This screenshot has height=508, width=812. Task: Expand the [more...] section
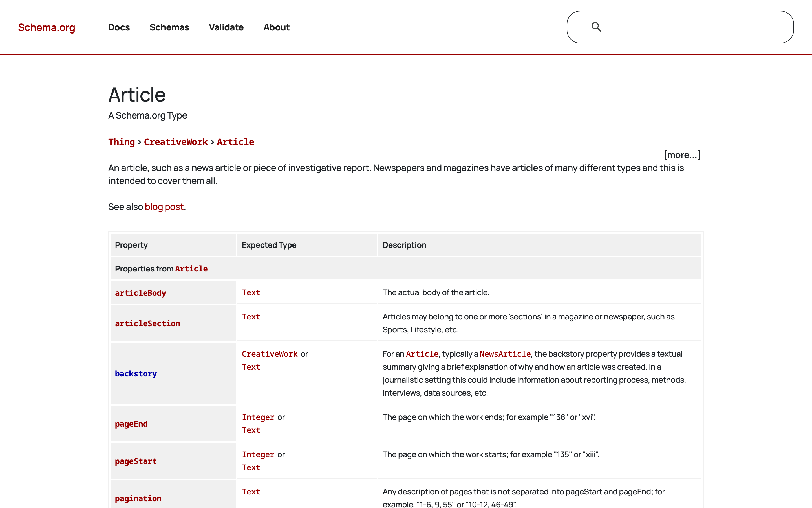pyautogui.click(x=682, y=155)
